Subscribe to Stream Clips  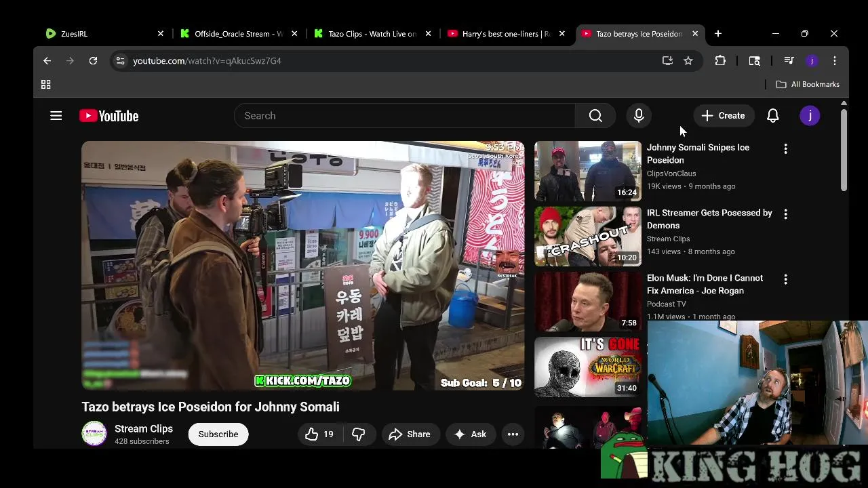click(x=218, y=434)
